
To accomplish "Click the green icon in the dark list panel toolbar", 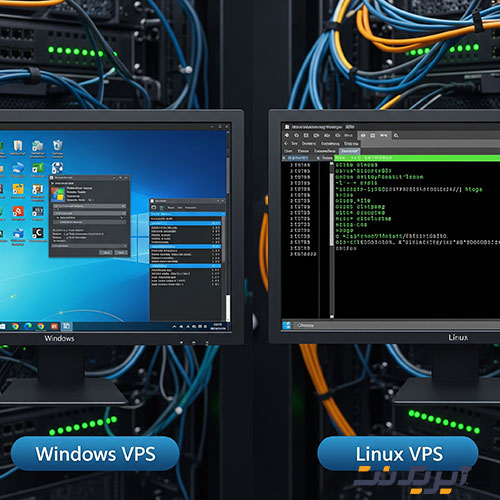I will click(162, 207).
